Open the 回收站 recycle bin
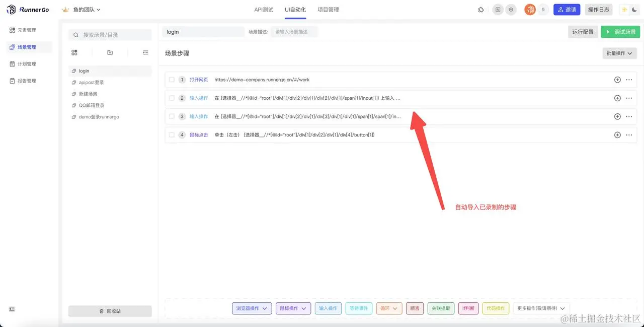Screen dimensions: 644x327 coord(110,311)
